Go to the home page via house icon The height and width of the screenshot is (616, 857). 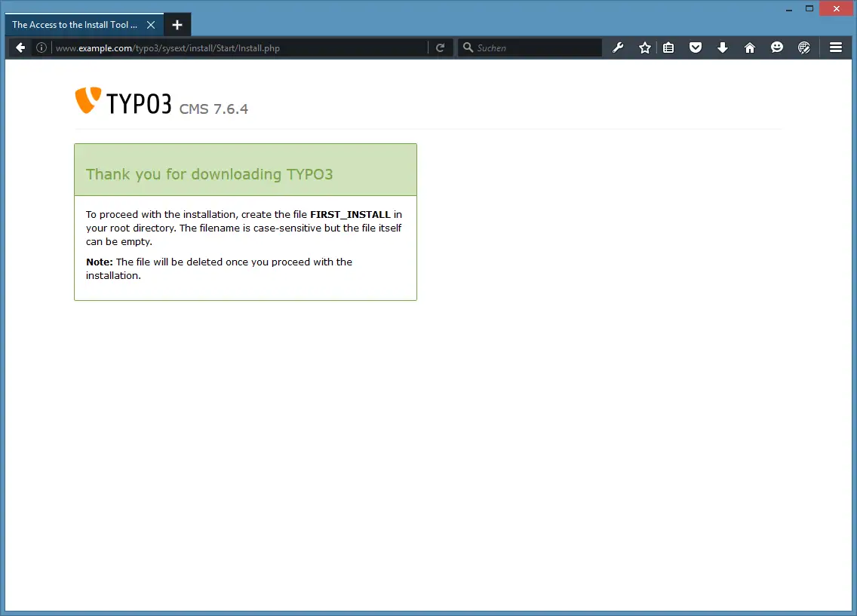(x=750, y=48)
